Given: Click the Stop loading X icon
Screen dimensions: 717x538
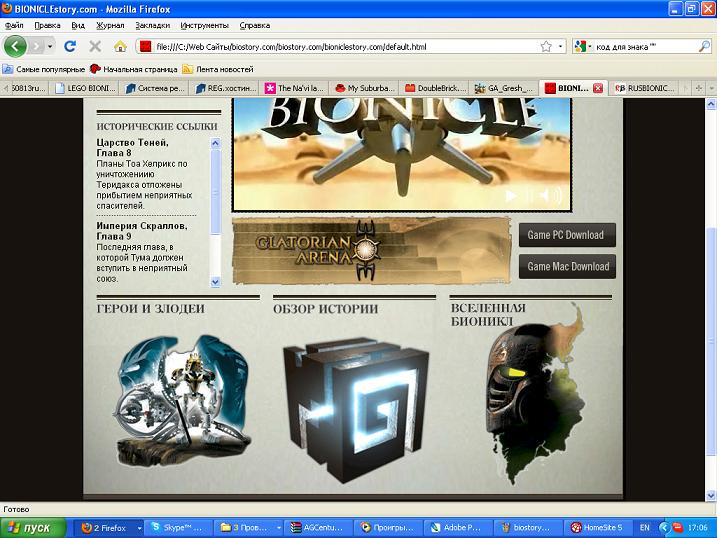Looking at the screenshot, I should pos(95,46).
